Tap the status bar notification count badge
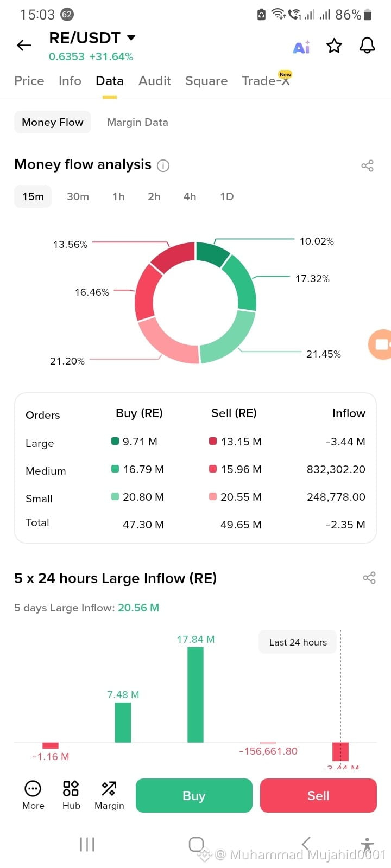This screenshot has width=391, height=868. (67, 15)
